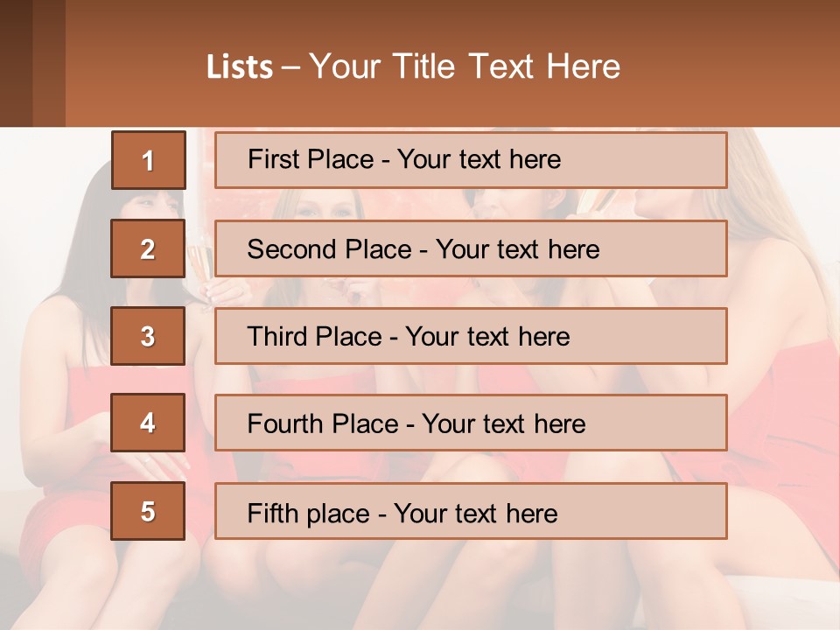Viewport: 840px width, 630px height.
Task: Click into the "Third Place" text box
Action: (471, 336)
